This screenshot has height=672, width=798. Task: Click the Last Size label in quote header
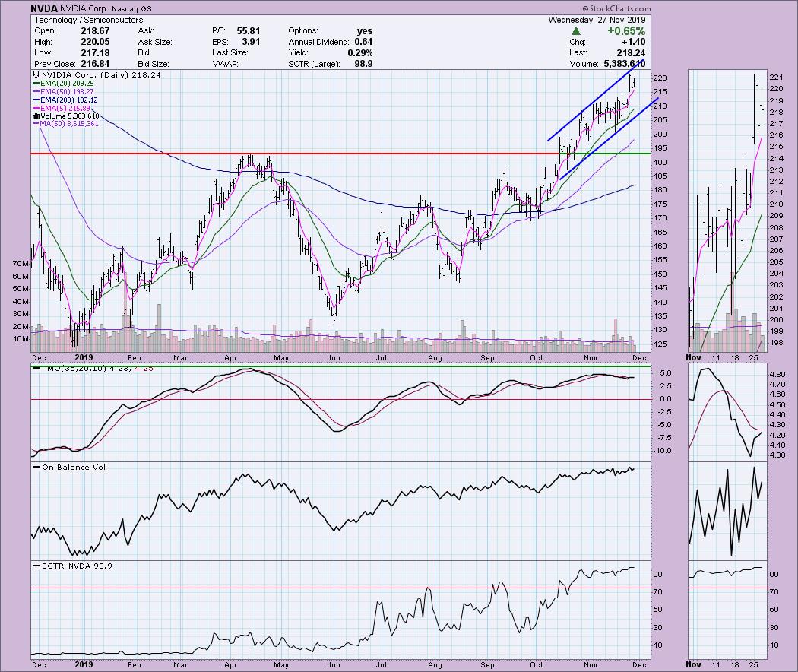230,53
